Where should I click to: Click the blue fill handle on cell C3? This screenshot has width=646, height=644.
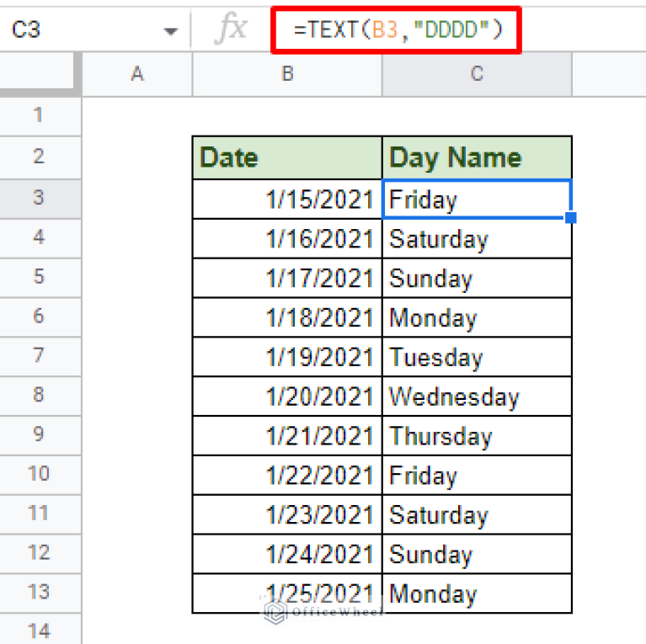click(x=570, y=217)
